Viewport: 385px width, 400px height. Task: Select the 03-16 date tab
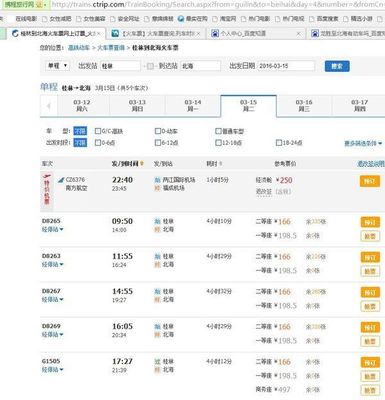point(304,106)
